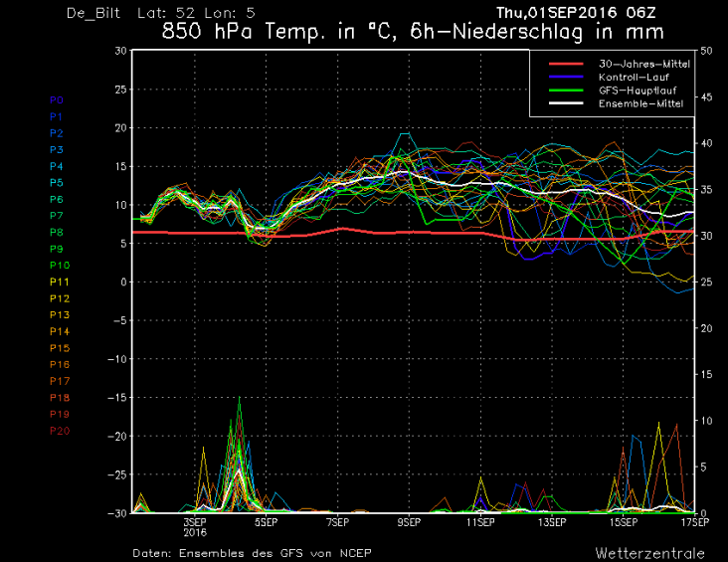
Task: Click the 7SEP x-axis label
Action: pyautogui.click(x=337, y=522)
